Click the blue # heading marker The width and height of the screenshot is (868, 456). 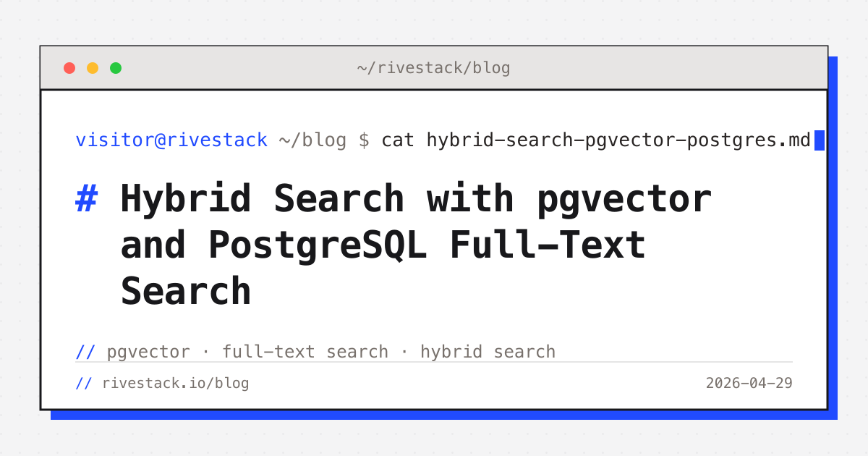tap(87, 198)
